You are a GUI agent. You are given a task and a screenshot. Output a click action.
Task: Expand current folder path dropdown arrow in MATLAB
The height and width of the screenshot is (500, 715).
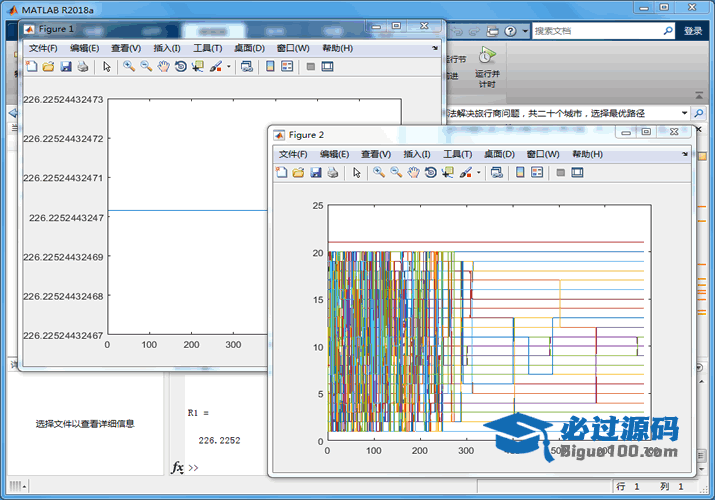(684, 113)
